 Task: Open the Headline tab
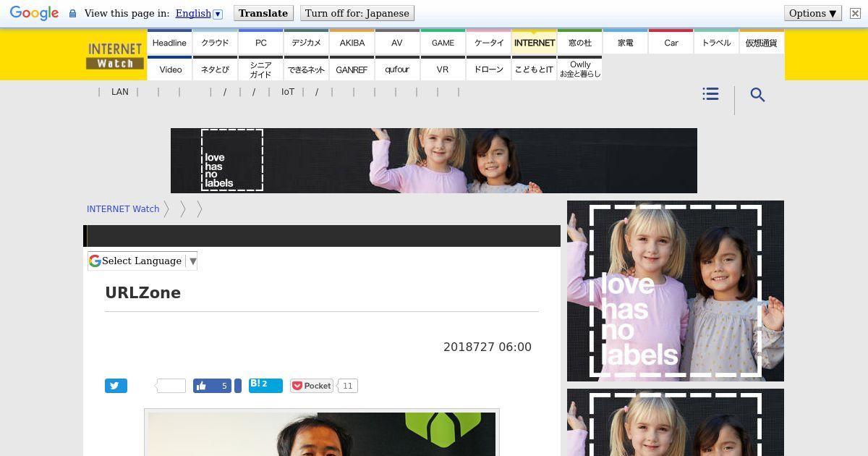(x=169, y=43)
